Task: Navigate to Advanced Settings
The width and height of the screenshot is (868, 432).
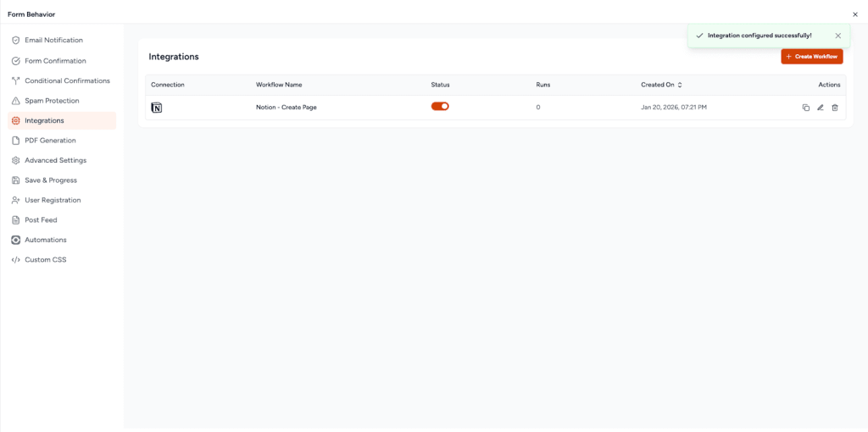Action: click(x=55, y=160)
